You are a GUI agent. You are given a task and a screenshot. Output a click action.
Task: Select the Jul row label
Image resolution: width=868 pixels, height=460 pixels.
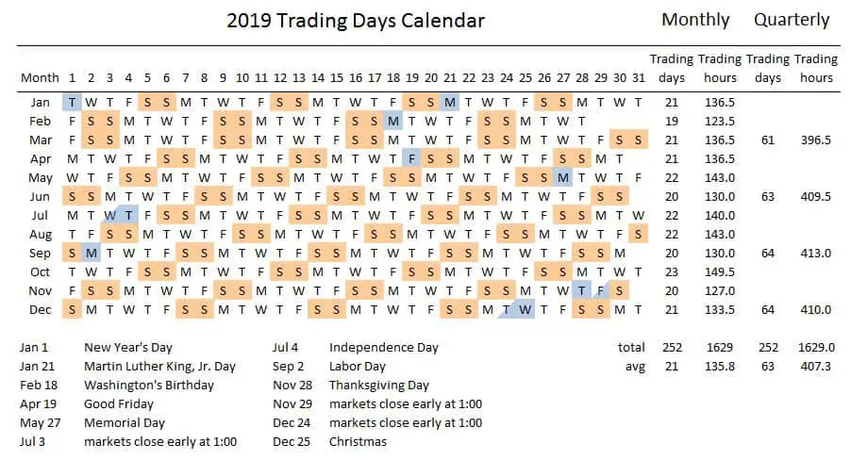pos(40,215)
